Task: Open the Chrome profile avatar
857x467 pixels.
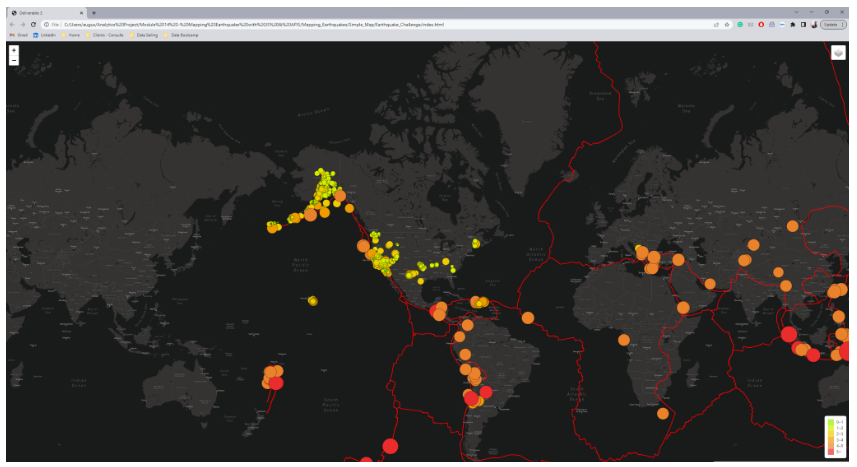Action: 814,25
